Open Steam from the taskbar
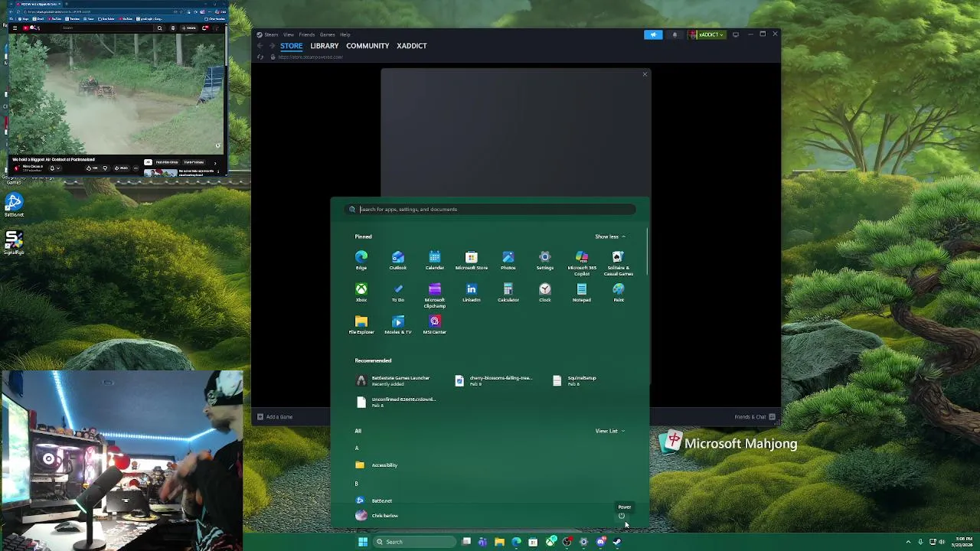Screen dimensions: 980x551 [617, 542]
